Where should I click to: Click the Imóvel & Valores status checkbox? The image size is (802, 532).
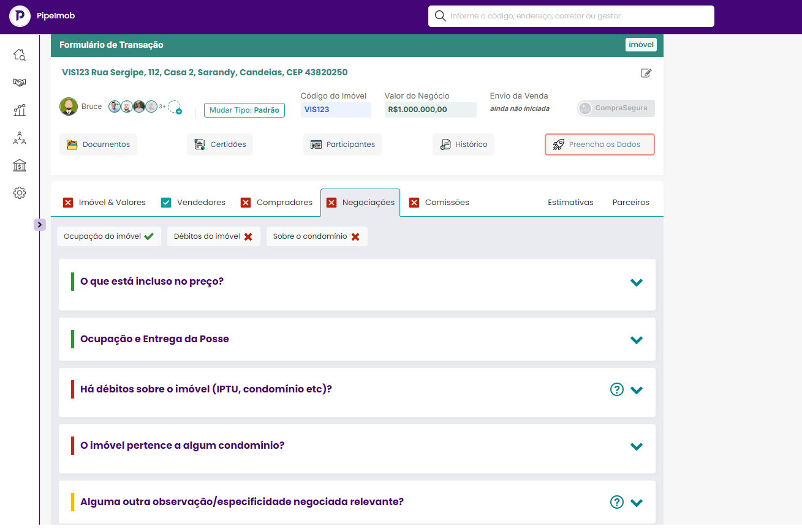pos(68,203)
